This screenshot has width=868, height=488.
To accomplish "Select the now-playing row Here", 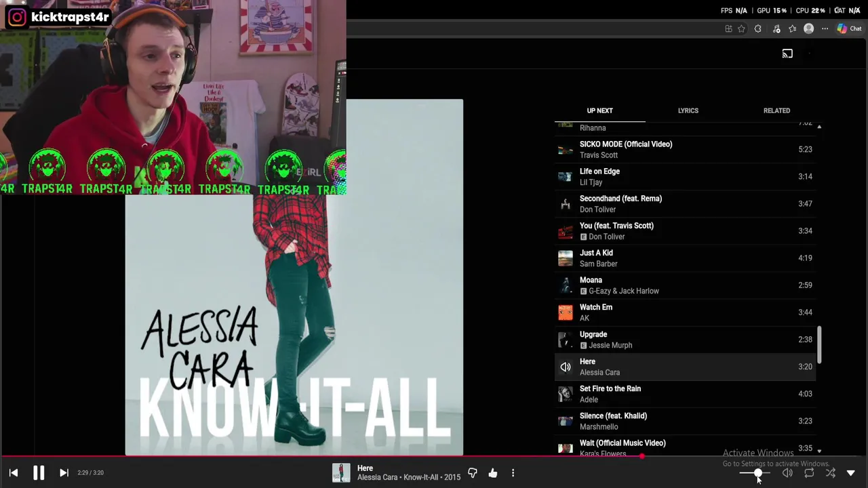I will [685, 366].
